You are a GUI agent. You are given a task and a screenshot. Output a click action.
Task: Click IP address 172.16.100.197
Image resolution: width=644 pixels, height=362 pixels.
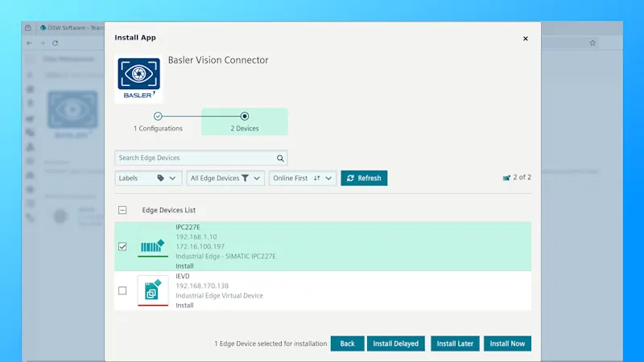tap(200, 247)
